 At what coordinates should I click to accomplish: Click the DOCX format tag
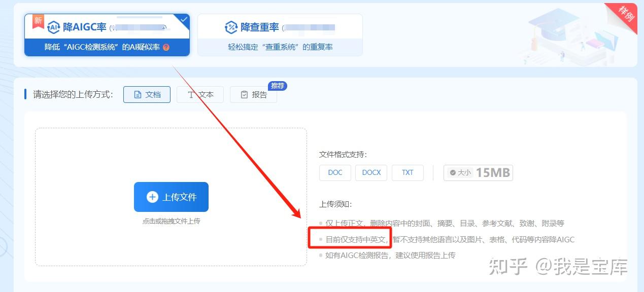pyautogui.click(x=371, y=172)
